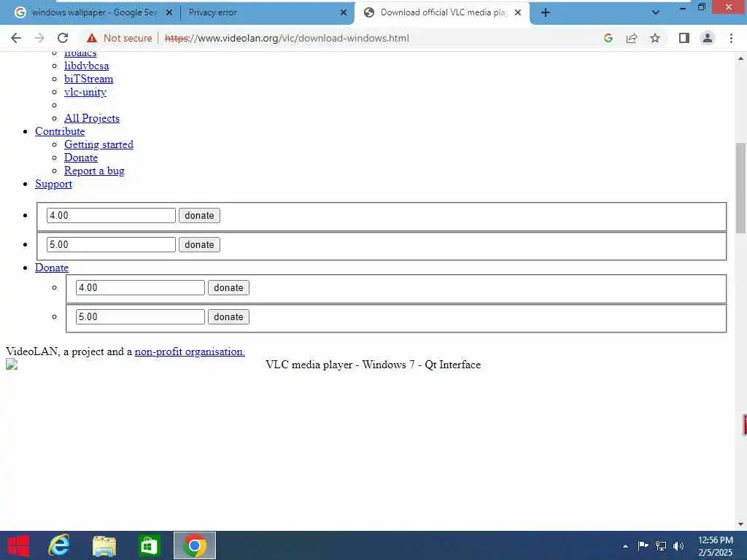Viewport: 747px width, 560px height.
Task: Toggle the browser side panel icon
Action: click(x=684, y=38)
